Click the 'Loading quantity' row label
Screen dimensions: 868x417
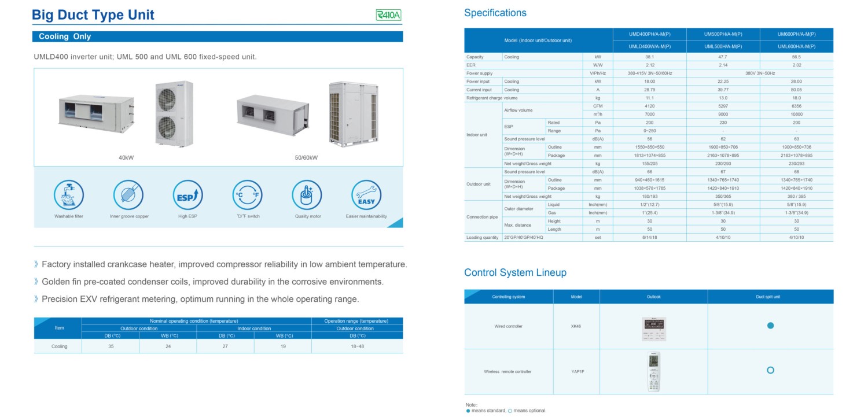pyautogui.click(x=483, y=237)
